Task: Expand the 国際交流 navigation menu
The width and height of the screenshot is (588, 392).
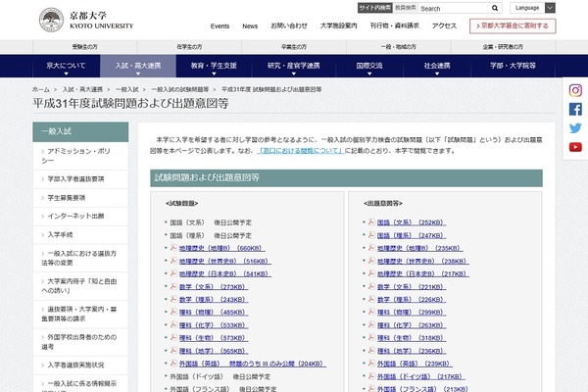Action: 371,65
